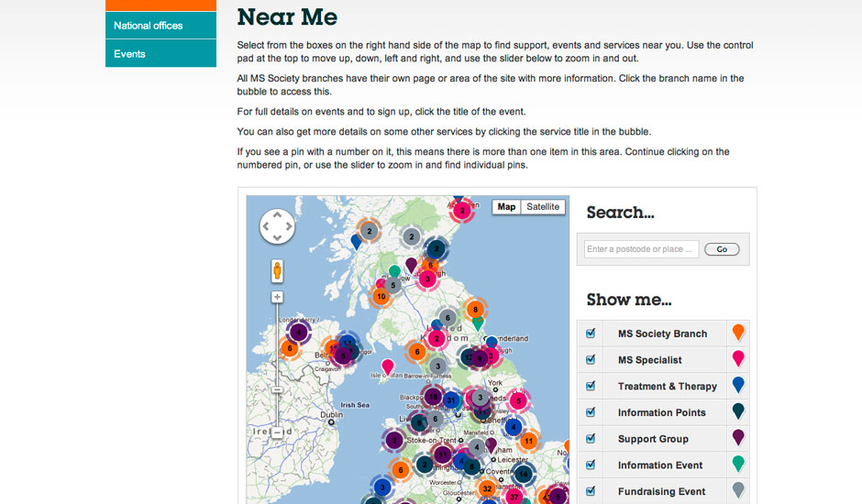Image resolution: width=862 pixels, height=504 pixels.
Task: Open the pink cluster numbered 5 near York
Action: pos(518,401)
